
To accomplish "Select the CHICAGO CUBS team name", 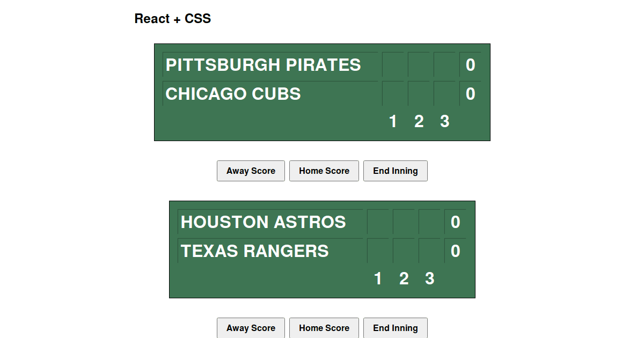I will 233,93.
